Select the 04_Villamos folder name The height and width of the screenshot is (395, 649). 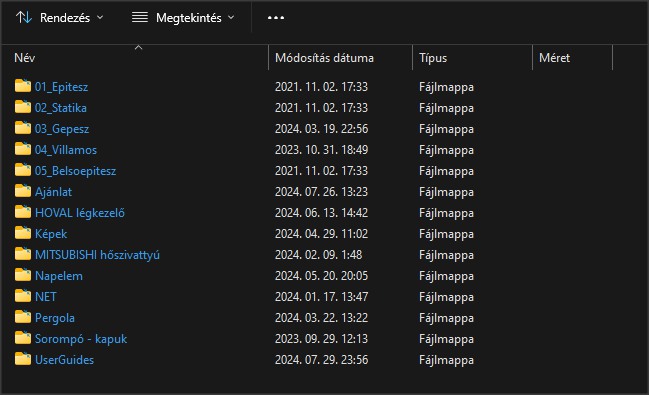pyautogui.click(x=66, y=150)
